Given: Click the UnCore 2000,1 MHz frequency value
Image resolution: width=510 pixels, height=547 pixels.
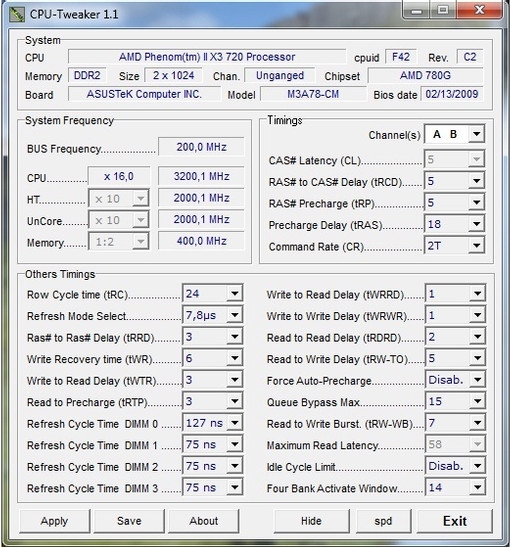Looking at the screenshot, I should coord(201,219).
